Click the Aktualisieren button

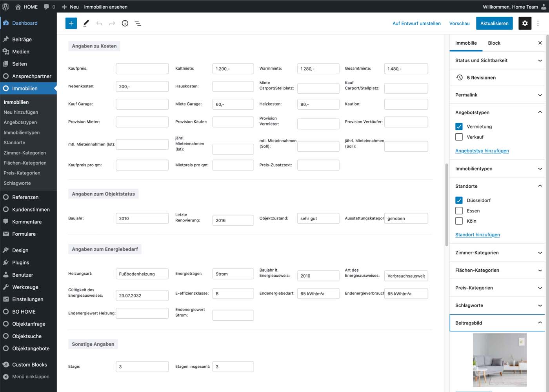pyautogui.click(x=494, y=23)
